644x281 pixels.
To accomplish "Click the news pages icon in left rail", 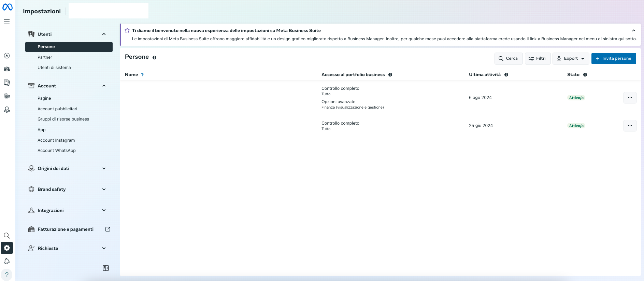I will [7, 82].
